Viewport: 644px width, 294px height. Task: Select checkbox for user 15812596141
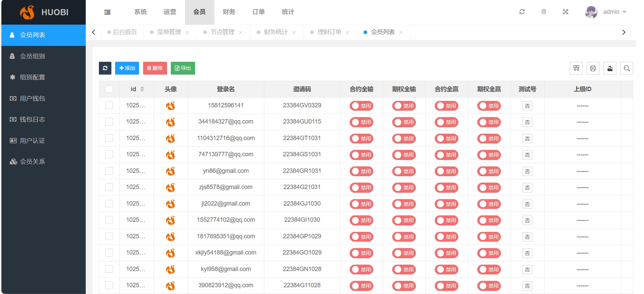click(x=109, y=105)
